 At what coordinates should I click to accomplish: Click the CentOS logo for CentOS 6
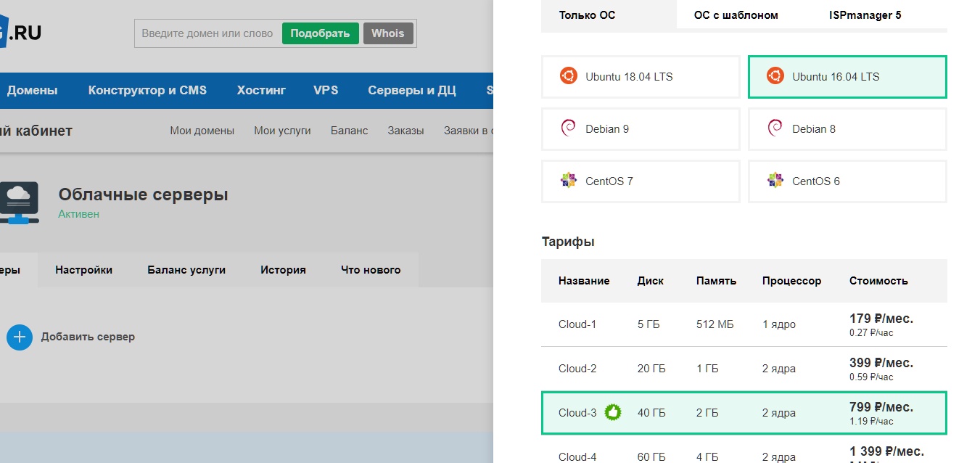point(775,180)
